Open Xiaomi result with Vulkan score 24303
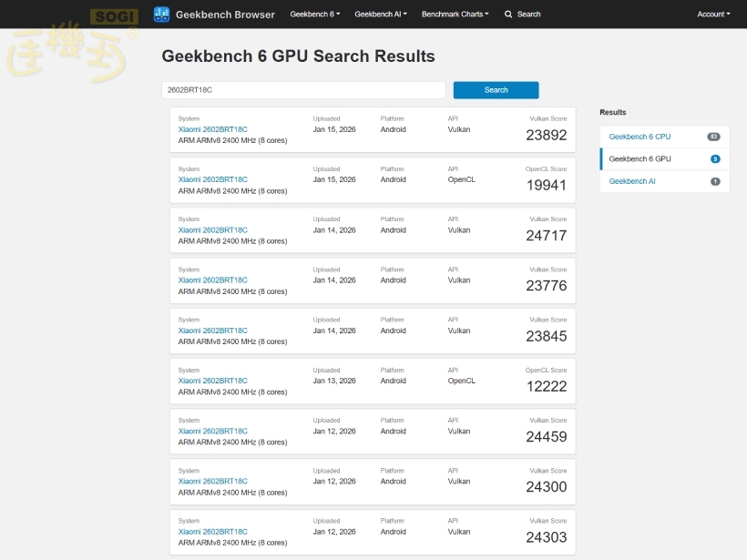The width and height of the screenshot is (747, 560). click(212, 532)
